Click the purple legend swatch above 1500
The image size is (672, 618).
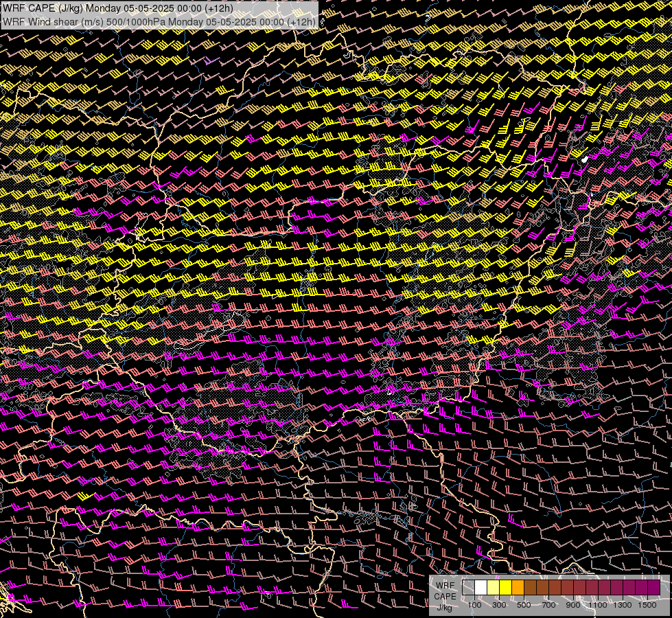pos(654,588)
